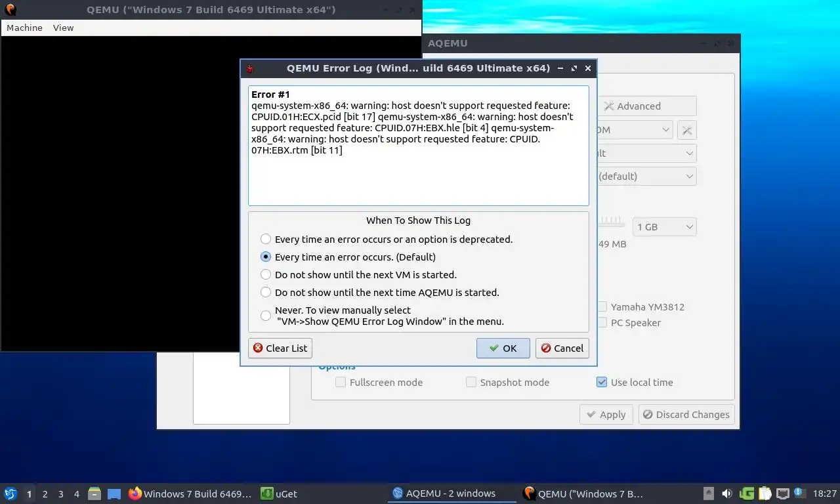Open the 1 GB memory size dropdown
840x504 pixels.
pyautogui.click(x=664, y=227)
